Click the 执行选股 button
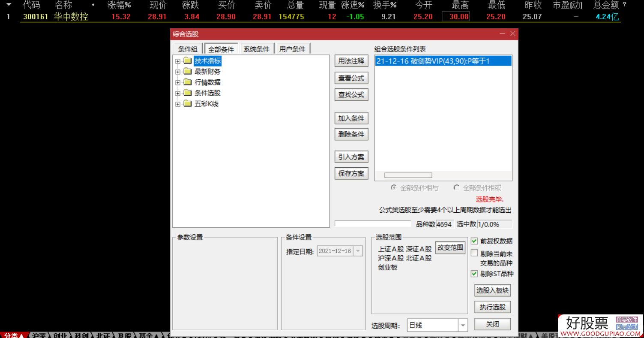 pos(493,307)
